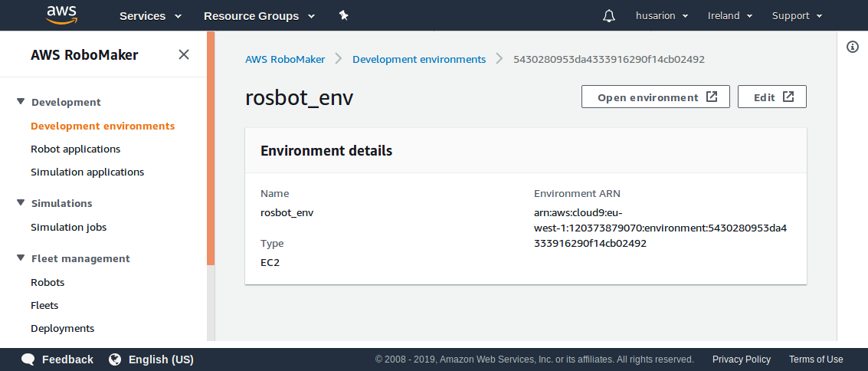The height and width of the screenshot is (371, 868).
Task: Open the Deployments page
Action: click(63, 328)
